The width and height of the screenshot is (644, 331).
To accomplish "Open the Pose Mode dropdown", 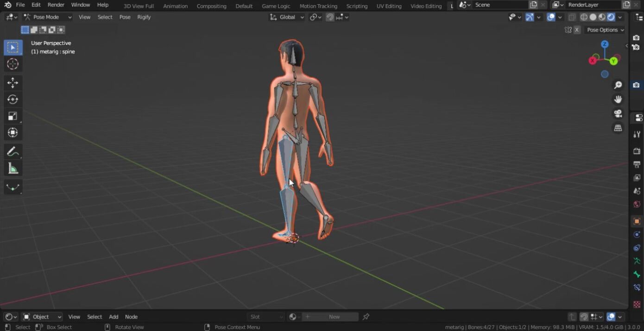I will click(x=48, y=17).
